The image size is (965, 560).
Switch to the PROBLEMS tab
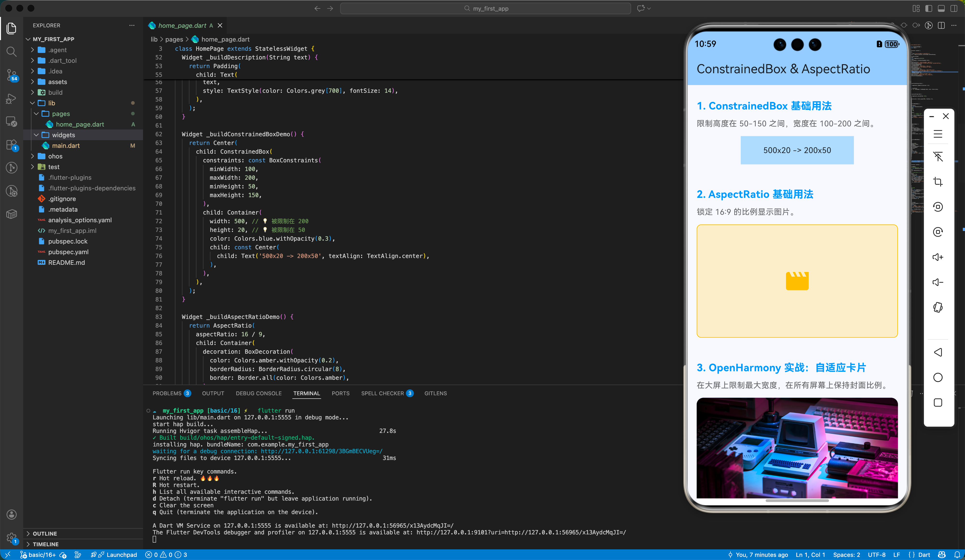point(167,393)
